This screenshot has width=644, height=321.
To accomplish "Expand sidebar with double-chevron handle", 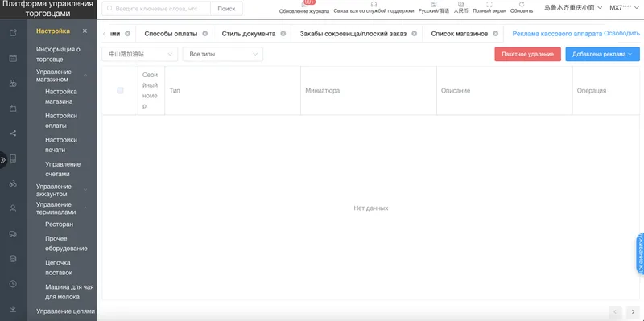I will (3, 160).
